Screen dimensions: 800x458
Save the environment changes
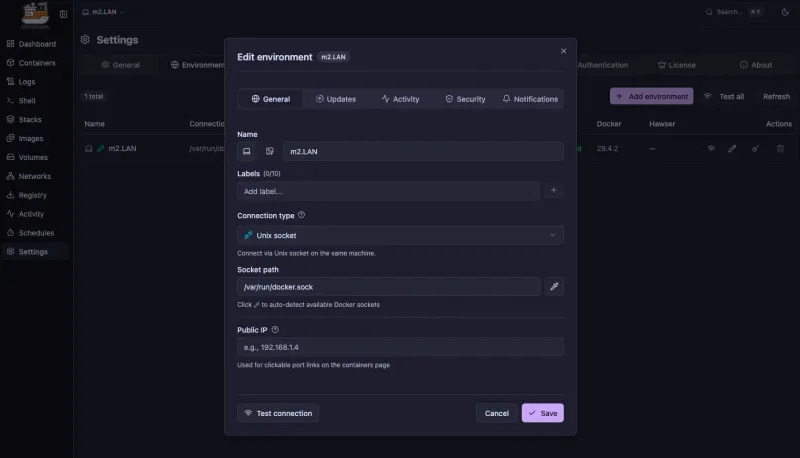(x=542, y=413)
